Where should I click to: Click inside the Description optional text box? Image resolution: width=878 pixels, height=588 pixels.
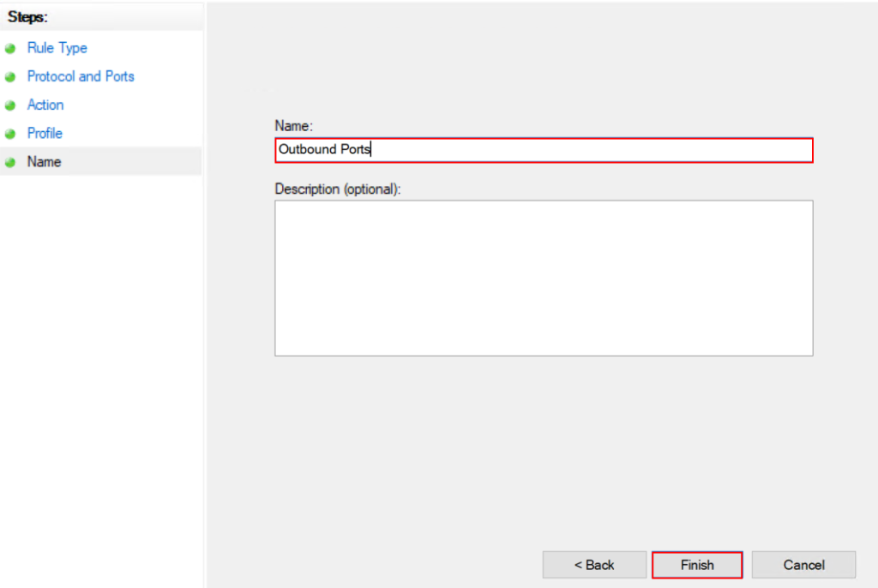coord(544,278)
